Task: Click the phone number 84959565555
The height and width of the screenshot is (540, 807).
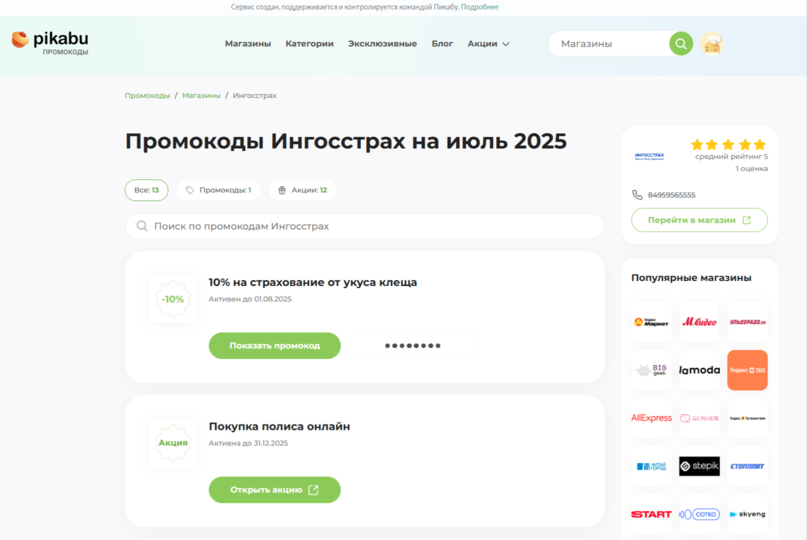Action: pyautogui.click(x=672, y=195)
